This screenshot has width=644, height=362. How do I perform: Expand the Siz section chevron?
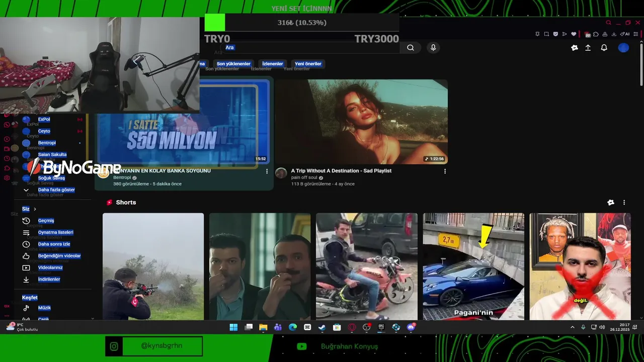pyautogui.click(x=35, y=209)
